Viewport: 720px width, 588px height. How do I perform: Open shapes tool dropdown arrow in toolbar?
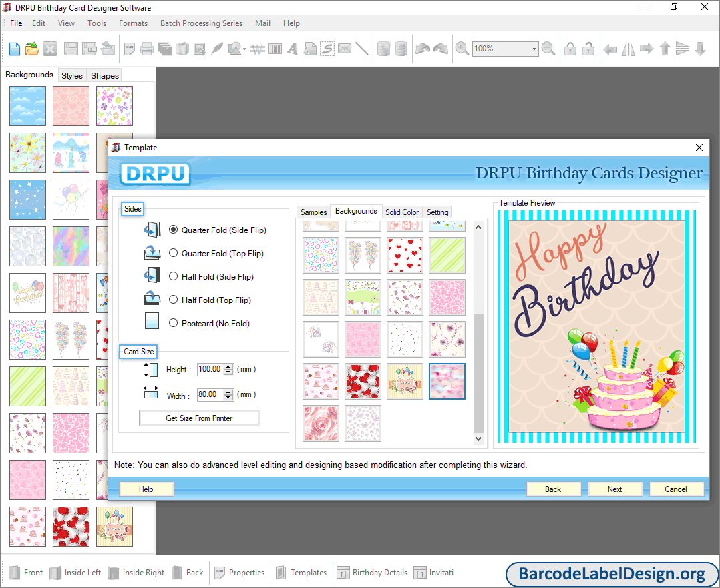tap(244, 49)
